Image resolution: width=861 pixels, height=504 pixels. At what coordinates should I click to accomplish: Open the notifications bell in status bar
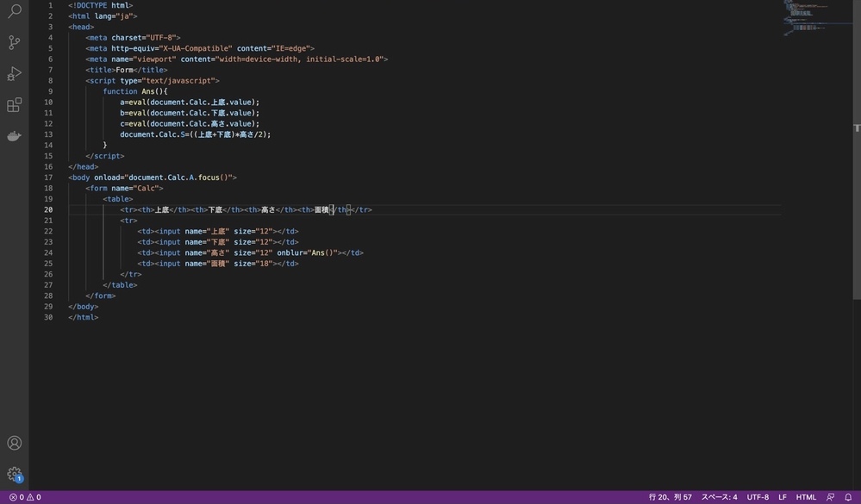click(x=848, y=497)
